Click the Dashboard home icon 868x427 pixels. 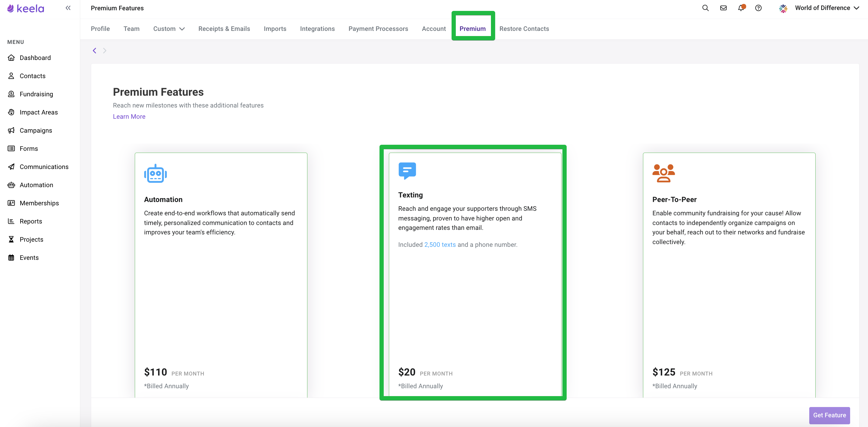coord(11,58)
